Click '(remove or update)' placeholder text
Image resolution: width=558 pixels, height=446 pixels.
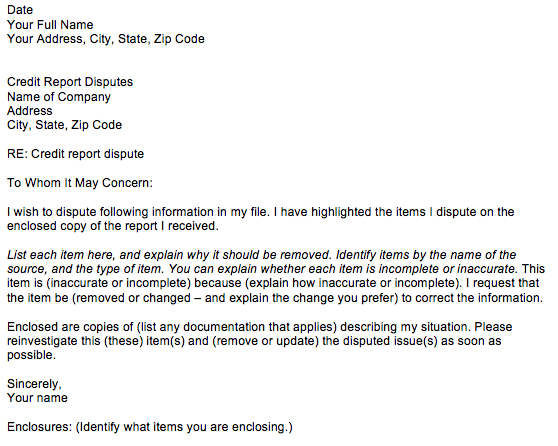tap(265, 341)
